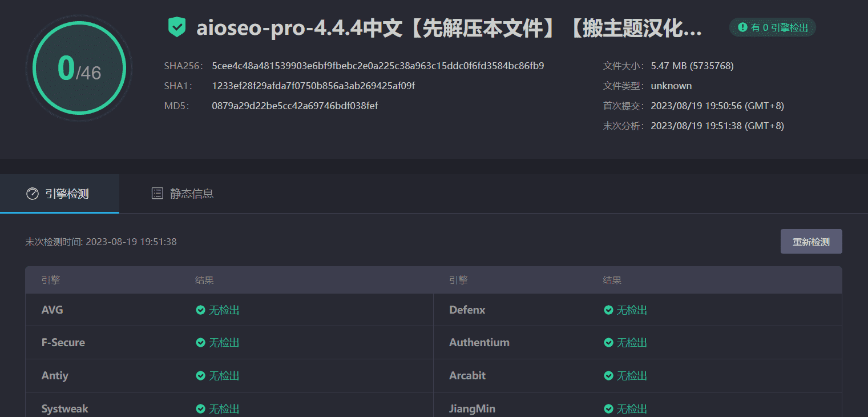Click the 0/46 detection score circle
Viewport: 868px width, 417px height.
pos(79,69)
